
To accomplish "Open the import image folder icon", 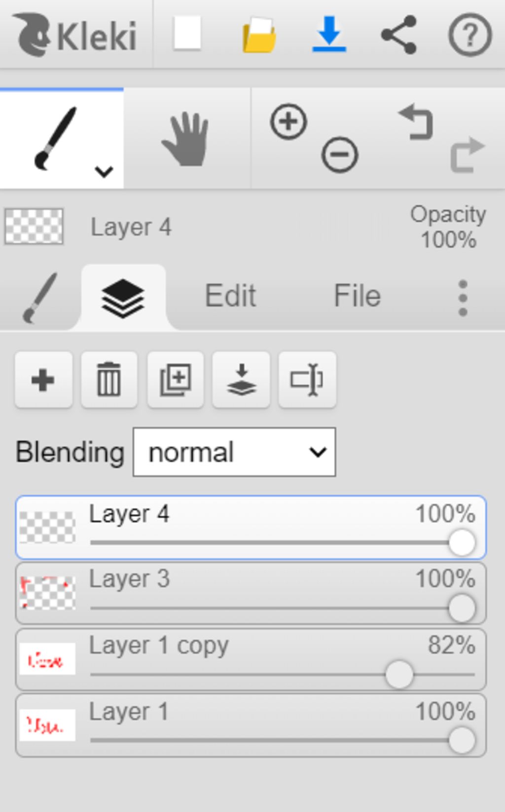I will pyautogui.click(x=259, y=35).
